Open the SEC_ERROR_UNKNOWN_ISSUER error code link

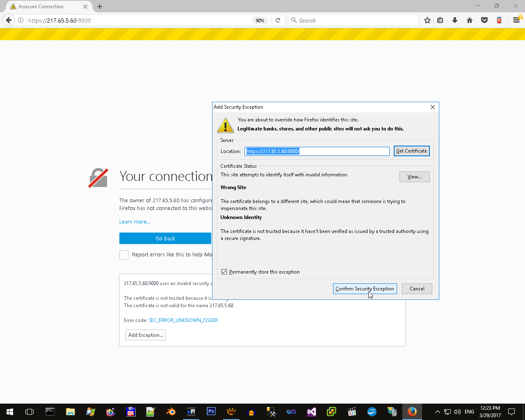point(183,320)
